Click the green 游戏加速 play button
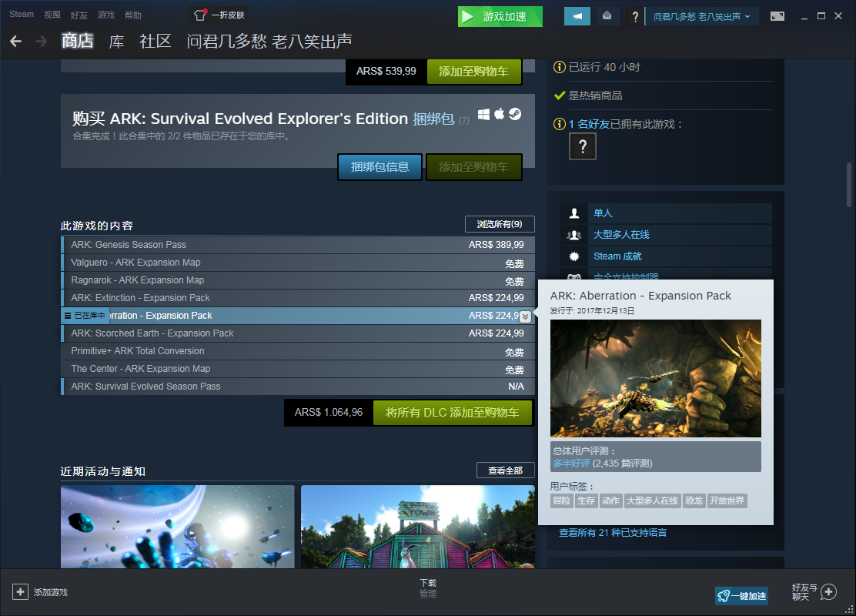 500,16
